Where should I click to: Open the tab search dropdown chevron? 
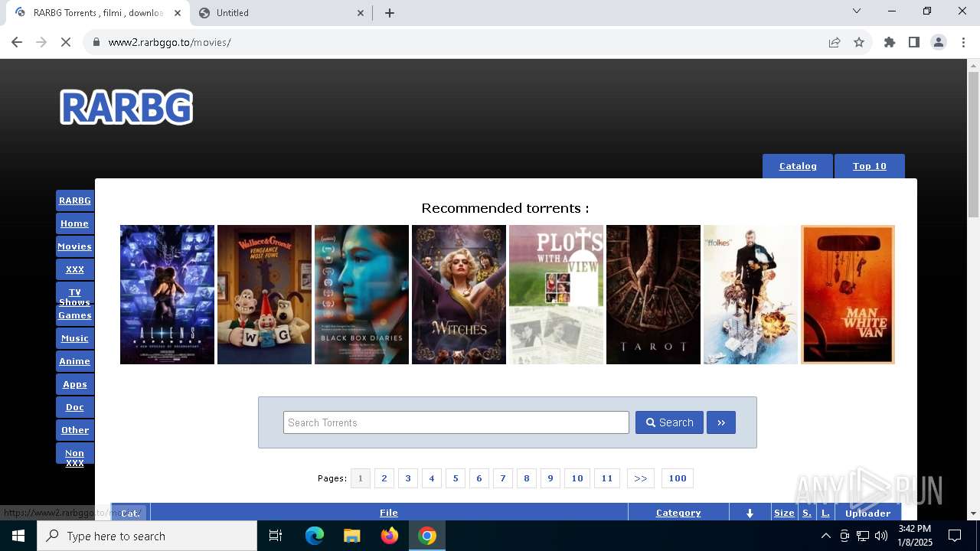tap(857, 11)
